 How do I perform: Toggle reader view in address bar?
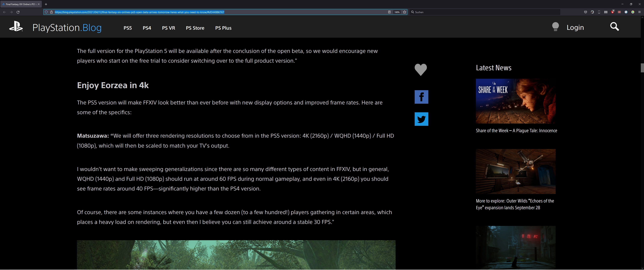tap(389, 12)
